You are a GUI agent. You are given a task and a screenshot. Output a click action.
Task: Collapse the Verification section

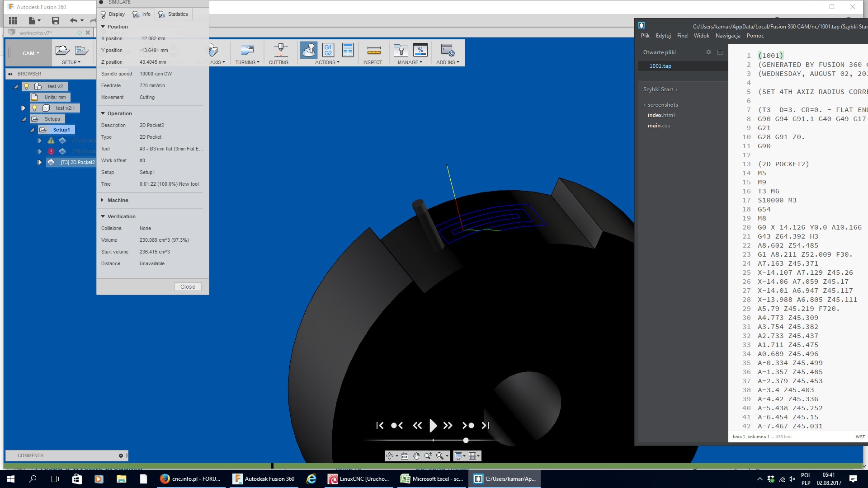(x=103, y=216)
